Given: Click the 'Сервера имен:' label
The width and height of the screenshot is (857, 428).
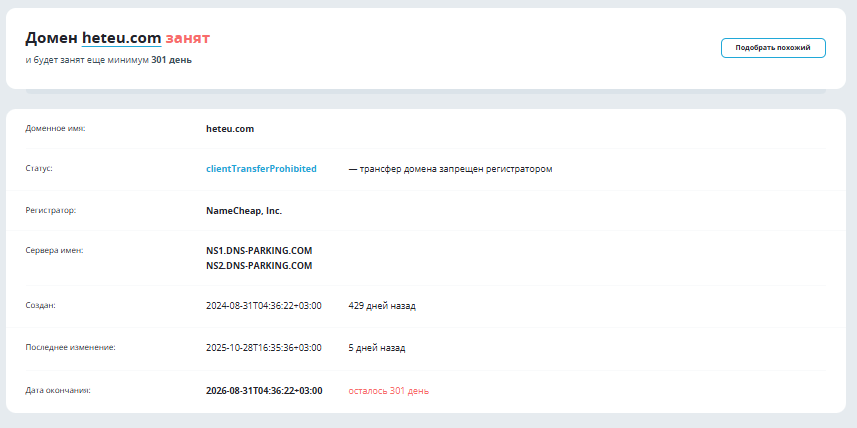Looking at the screenshot, I should pos(54,250).
